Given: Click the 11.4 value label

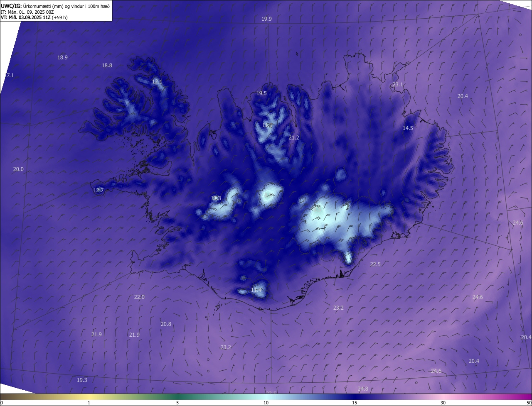Looking at the screenshot, I should tap(256, 290).
